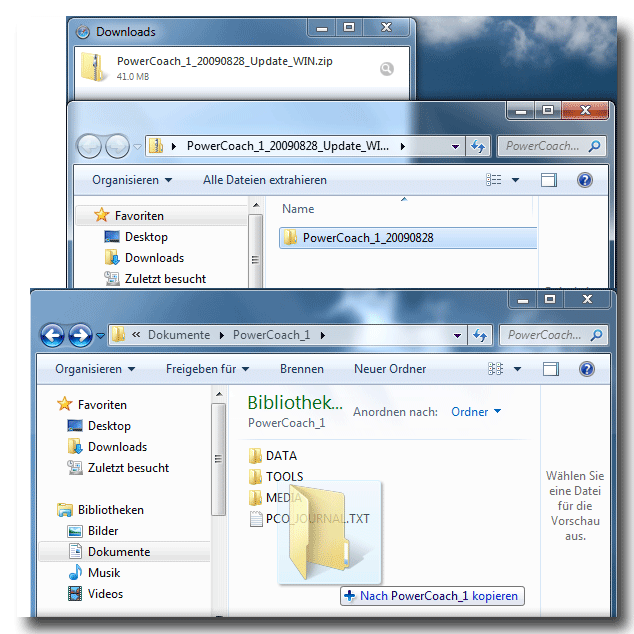Go forward in the zip Explorer window
634x634 pixels.
click(117, 146)
